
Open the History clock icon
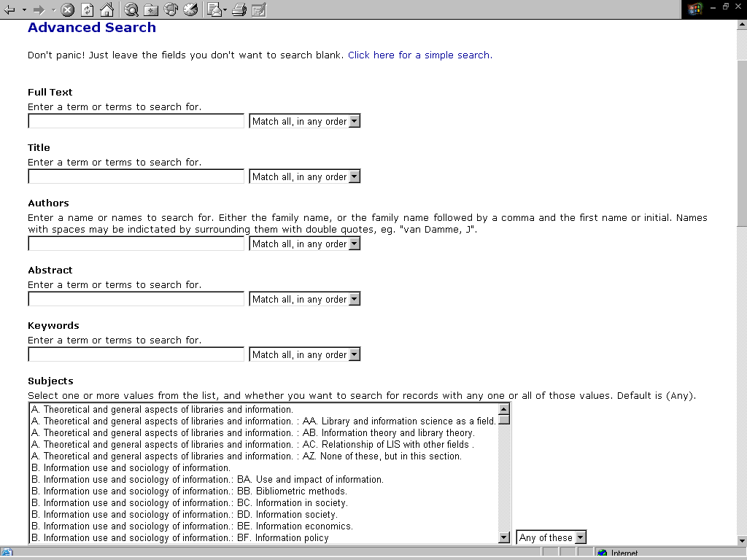click(x=190, y=9)
